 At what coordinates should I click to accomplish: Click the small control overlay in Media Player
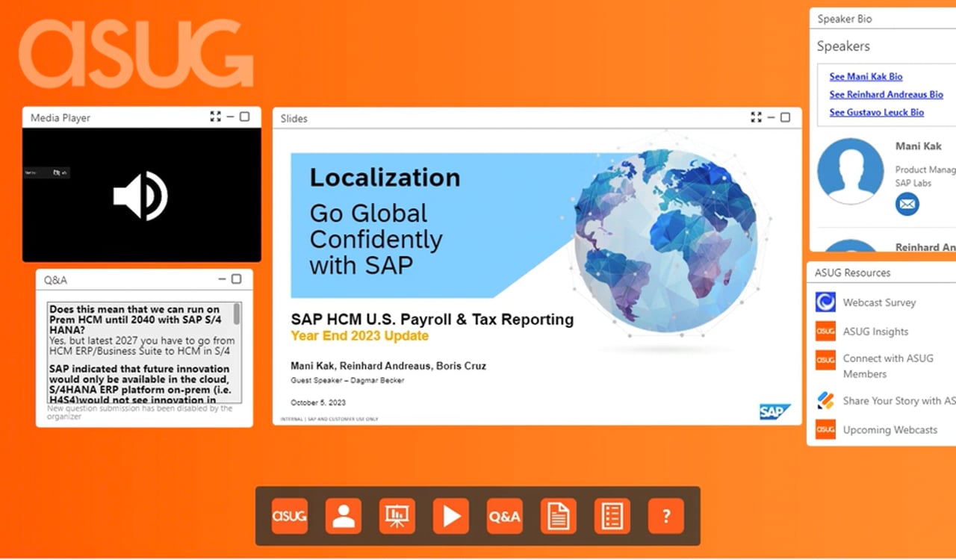point(46,172)
